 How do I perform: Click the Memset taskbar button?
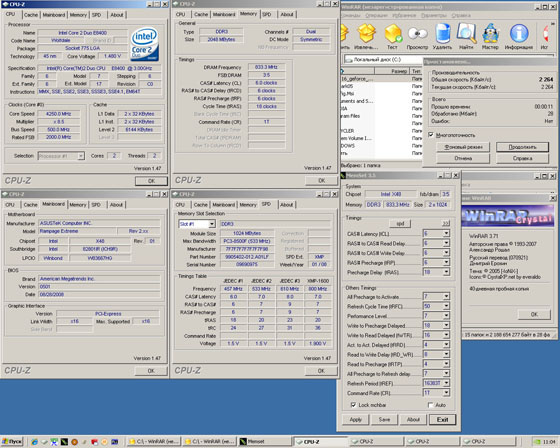click(x=264, y=442)
